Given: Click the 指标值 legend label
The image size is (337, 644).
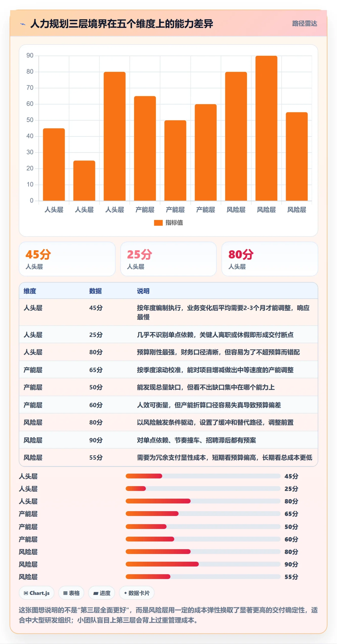Looking at the screenshot, I should pos(174,223).
